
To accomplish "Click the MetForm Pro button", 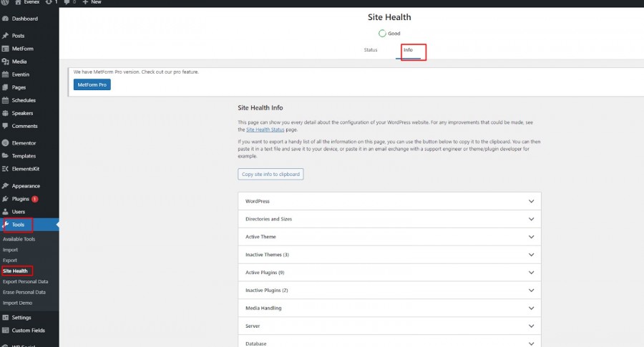I will pos(92,84).
